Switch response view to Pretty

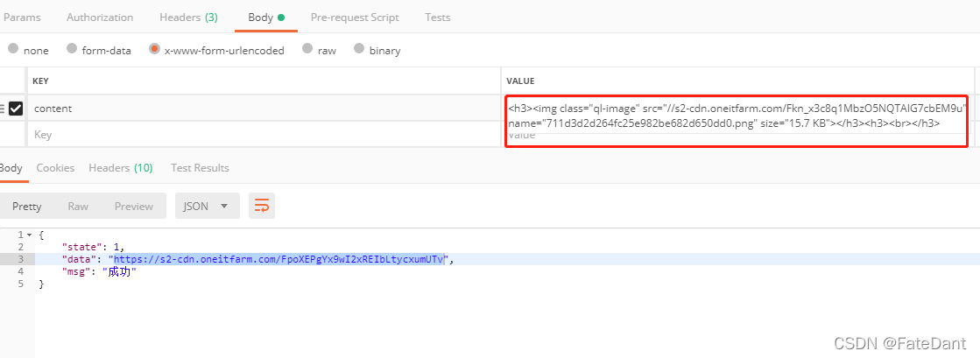[x=27, y=207]
